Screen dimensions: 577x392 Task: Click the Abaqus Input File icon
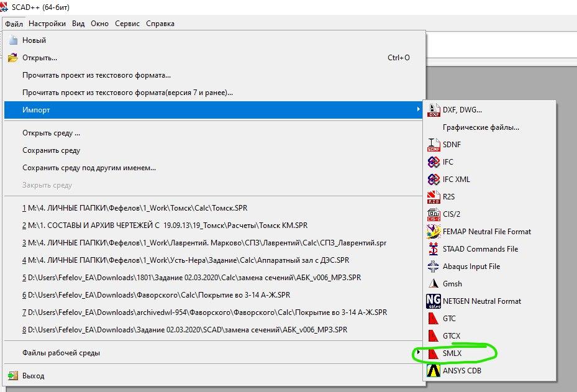434,267
